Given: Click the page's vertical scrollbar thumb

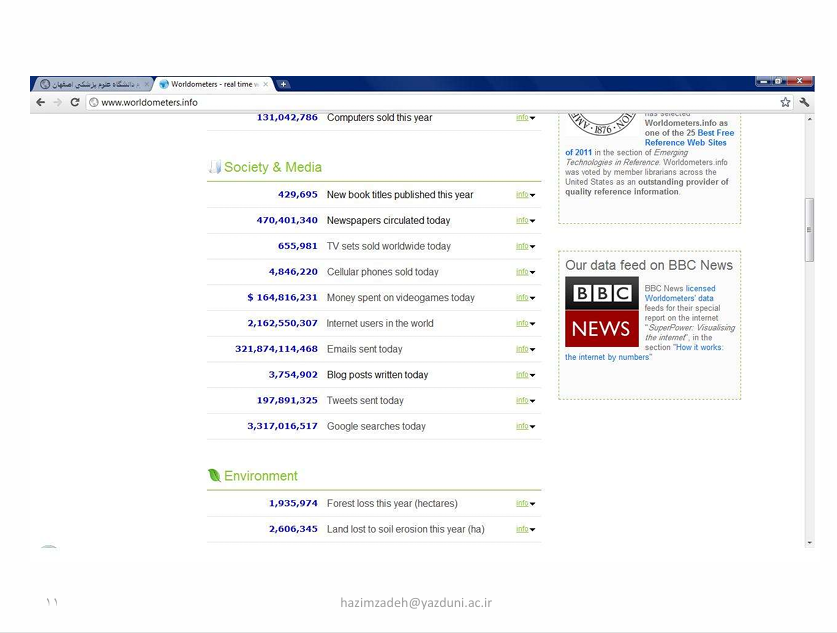Looking at the screenshot, I should click(x=809, y=230).
